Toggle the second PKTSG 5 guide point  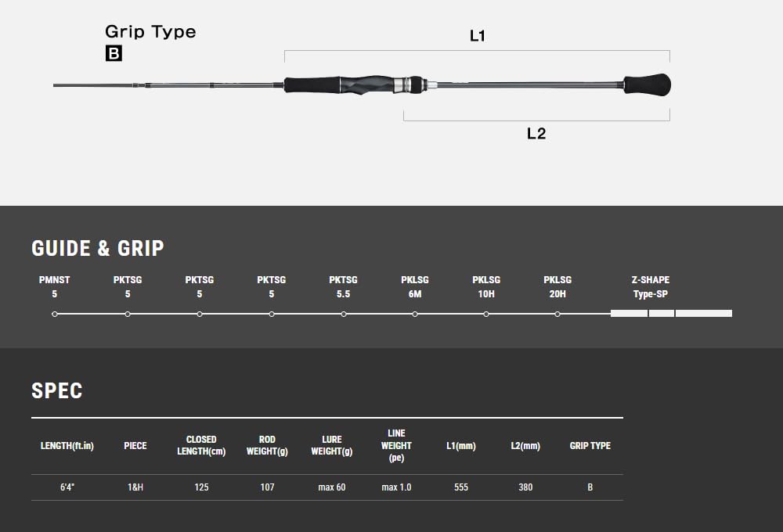click(199, 314)
